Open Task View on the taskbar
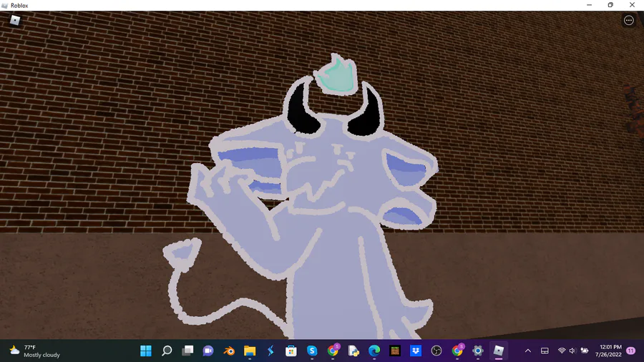 187,351
